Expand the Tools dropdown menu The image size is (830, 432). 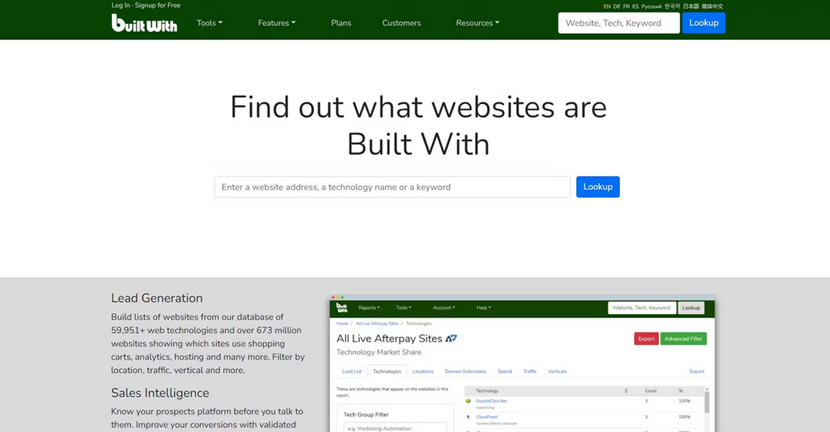209,23
